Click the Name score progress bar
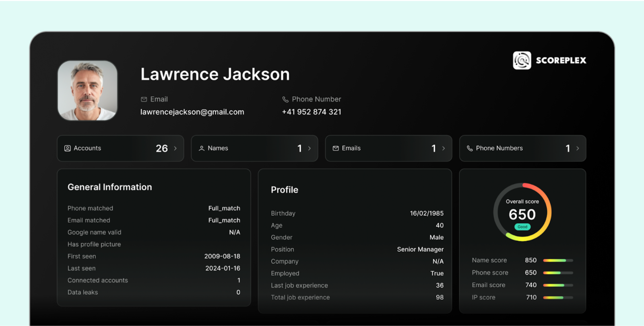644x326 pixels. click(x=558, y=260)
